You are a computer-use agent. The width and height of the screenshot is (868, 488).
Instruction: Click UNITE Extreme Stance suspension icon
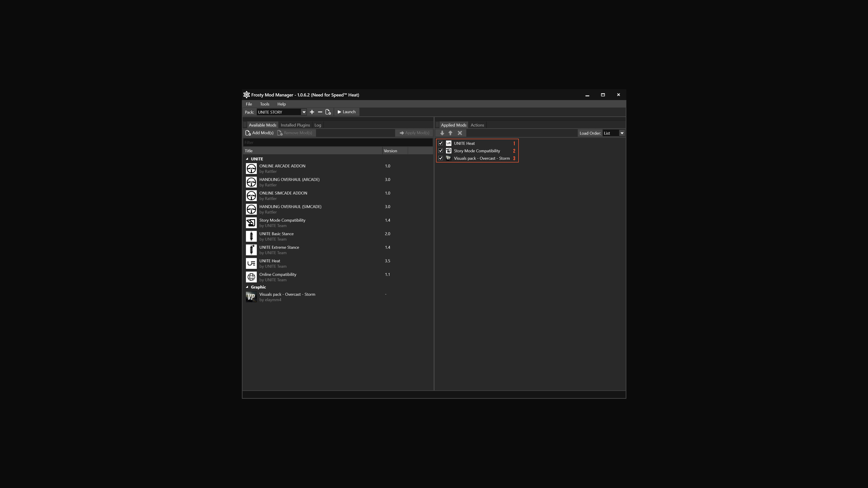(251, 250)
